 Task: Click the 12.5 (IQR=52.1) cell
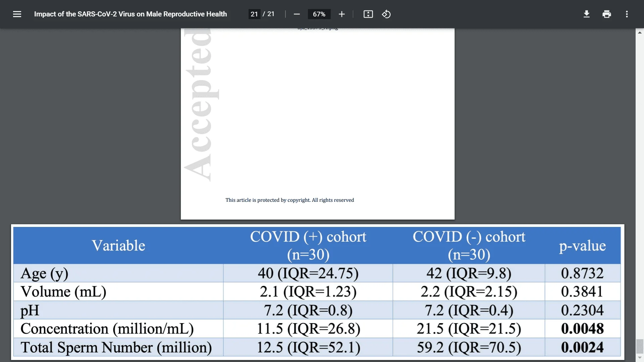click(x=308, y=347)
